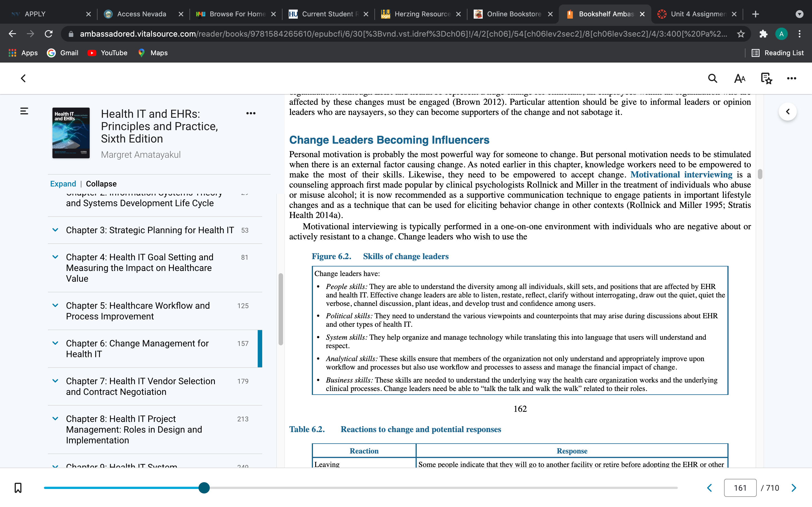Expand Chapter 3: Strategic Planning for Health IT
The image size is (812, 507).
click(x=55, y=230)
